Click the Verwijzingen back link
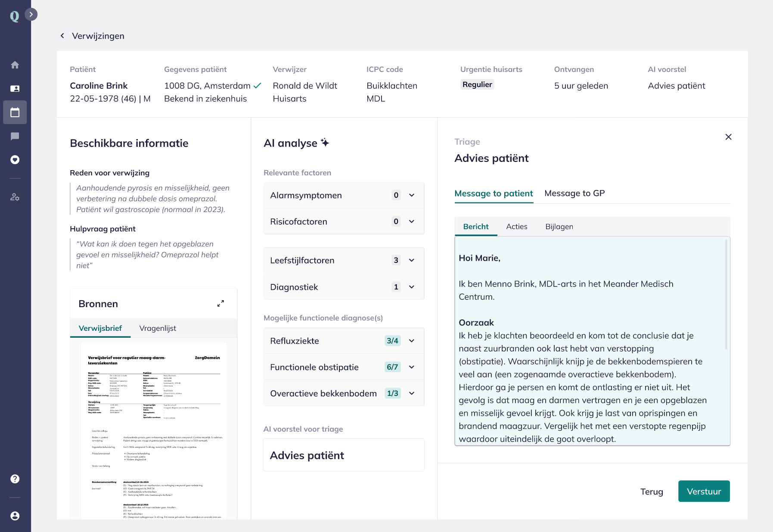The height and width of the screenshot is (532, 773). [98, 36]
